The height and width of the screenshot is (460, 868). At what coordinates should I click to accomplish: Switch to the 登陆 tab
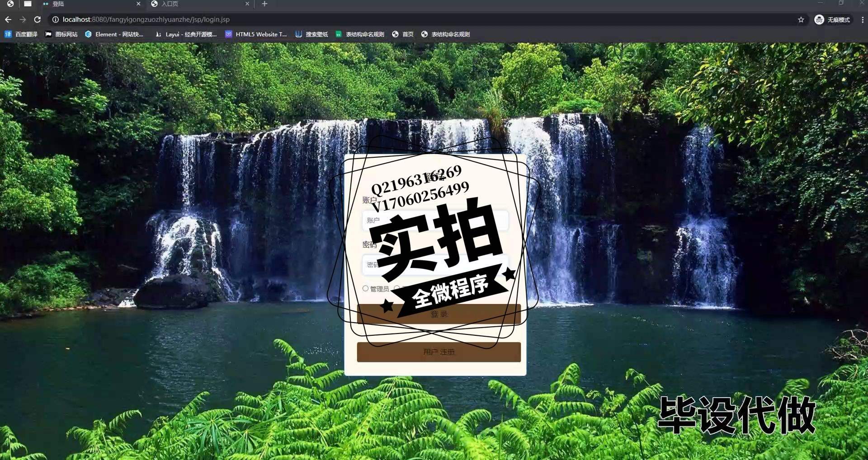90,4
